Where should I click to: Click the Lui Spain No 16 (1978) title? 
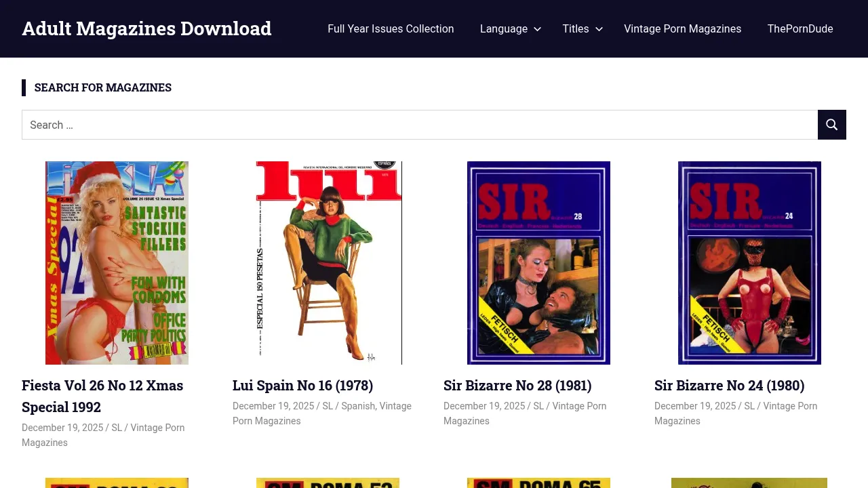tap(302, 386)
